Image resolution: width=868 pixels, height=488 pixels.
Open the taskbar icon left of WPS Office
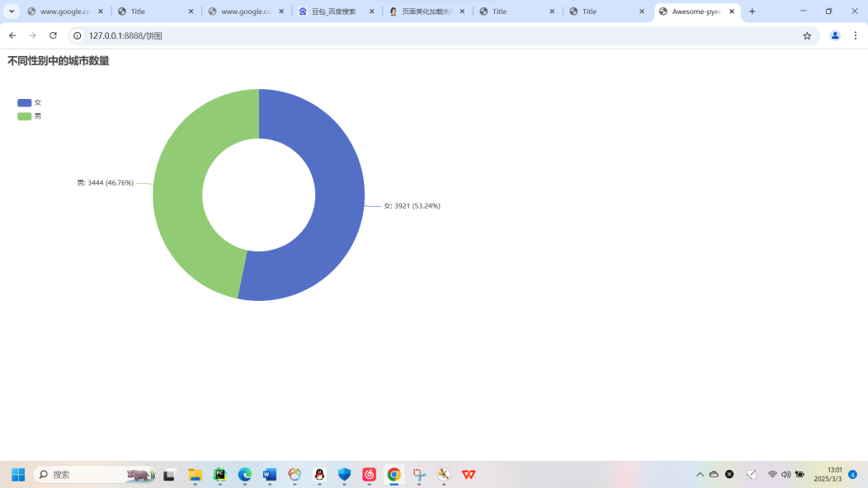click(x=444, y=474)
